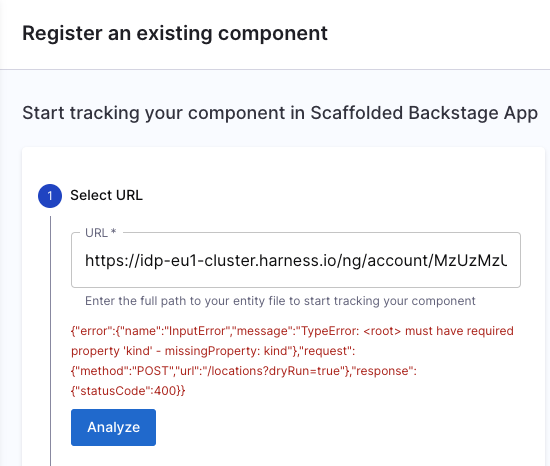Click the blue step 1 circle icon
Screen dimensions: 550x466
(50, 196)
